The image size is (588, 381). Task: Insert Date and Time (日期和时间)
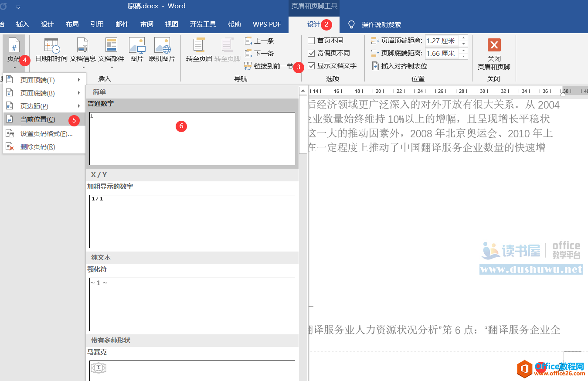(51, 50)
